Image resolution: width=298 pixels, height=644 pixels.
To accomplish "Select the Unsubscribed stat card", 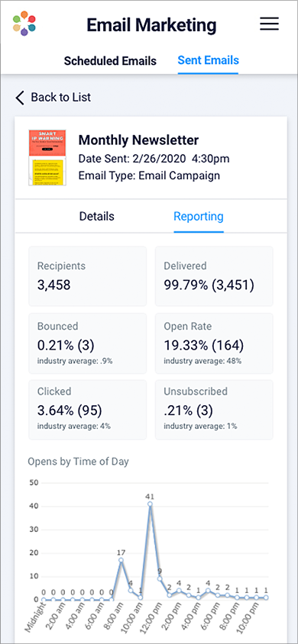I will click(214, 410).
